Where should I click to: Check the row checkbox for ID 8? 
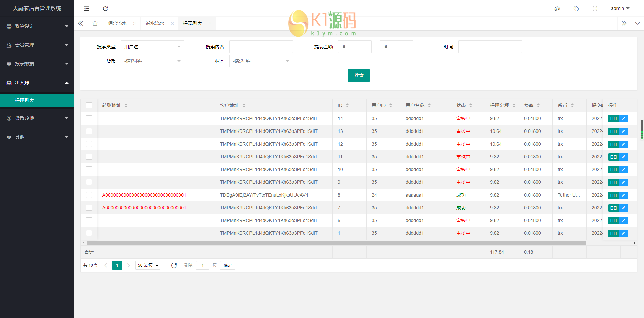tap(89, 195)
